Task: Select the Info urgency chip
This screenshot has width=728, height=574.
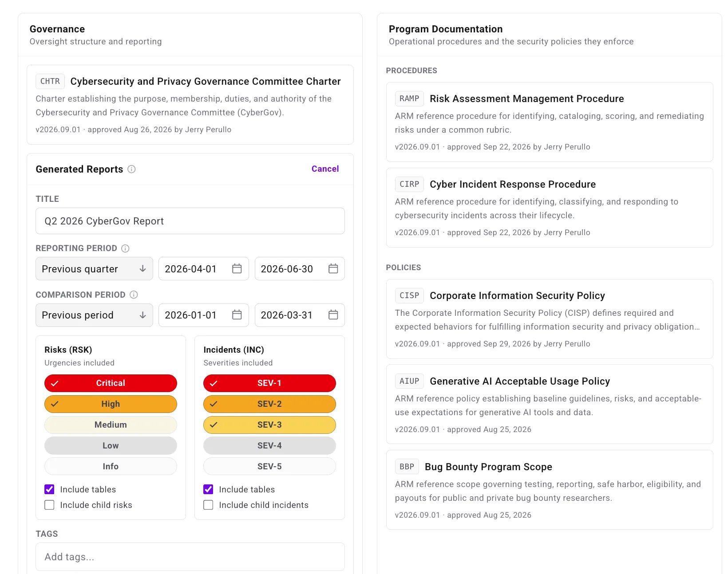Action: 111,467
